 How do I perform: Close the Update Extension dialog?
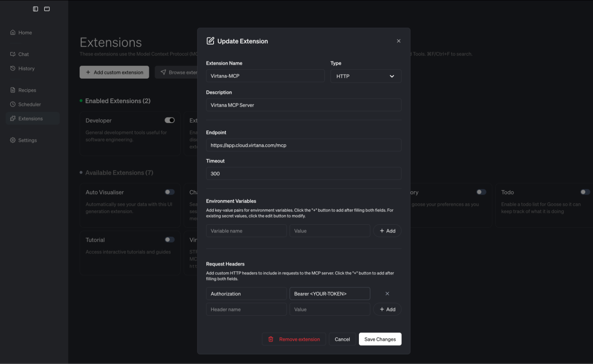click(399, 41)
